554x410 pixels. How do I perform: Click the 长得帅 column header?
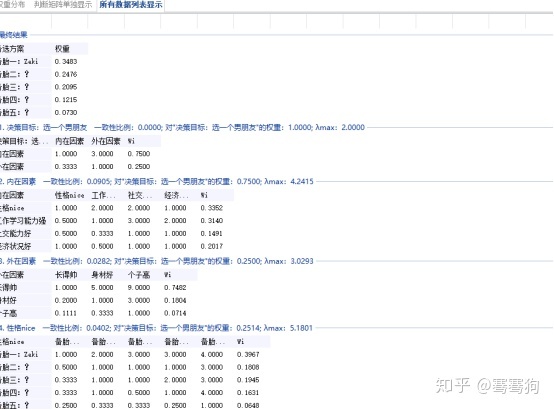66,275
